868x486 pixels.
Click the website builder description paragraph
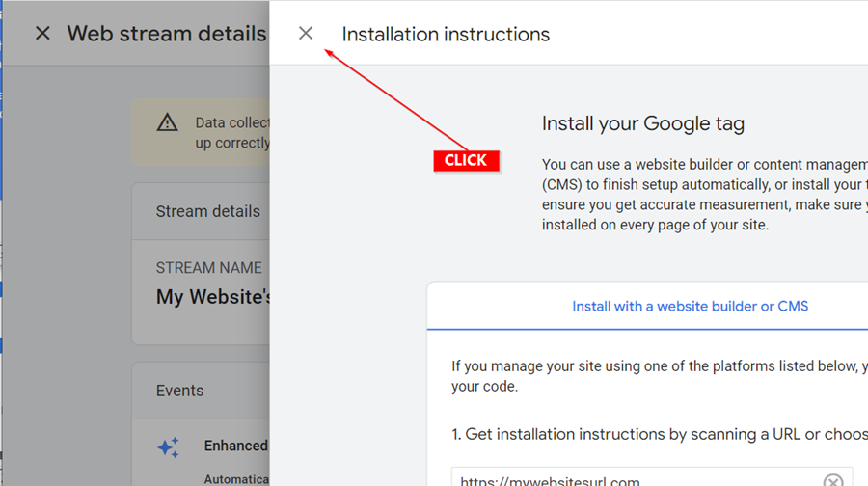point(704,195)
